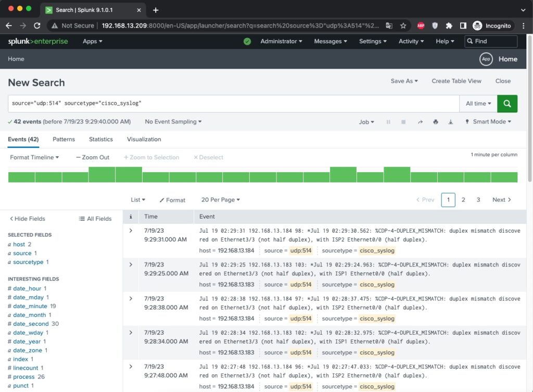The image size is (533, 392).
Task: Open the Save As dropdown
Action: click(x=404, y=81)
